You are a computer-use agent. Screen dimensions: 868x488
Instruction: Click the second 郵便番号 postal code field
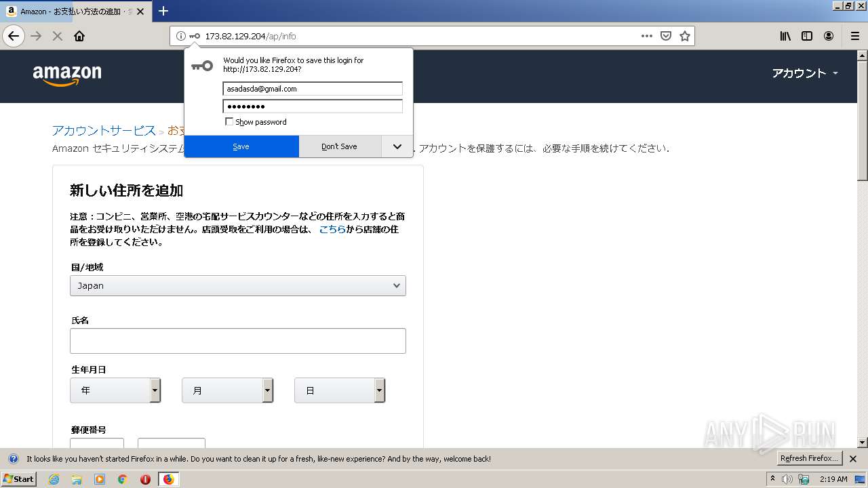172,444
